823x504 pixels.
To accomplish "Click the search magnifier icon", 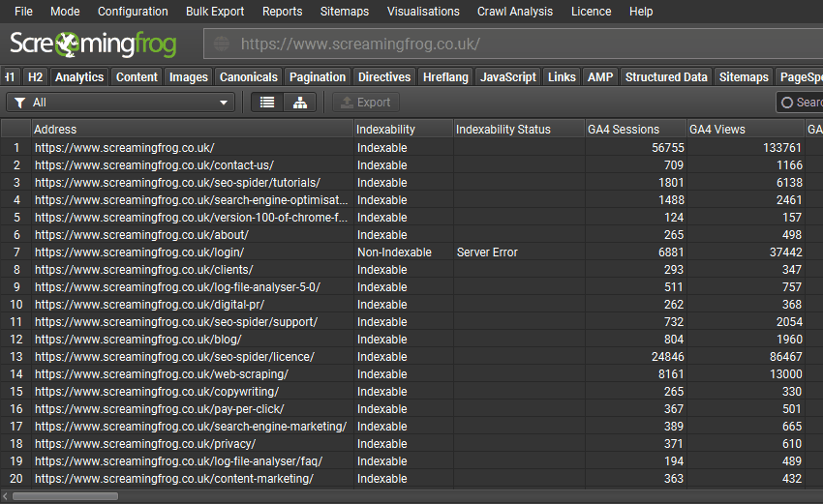I will [787, 103].
